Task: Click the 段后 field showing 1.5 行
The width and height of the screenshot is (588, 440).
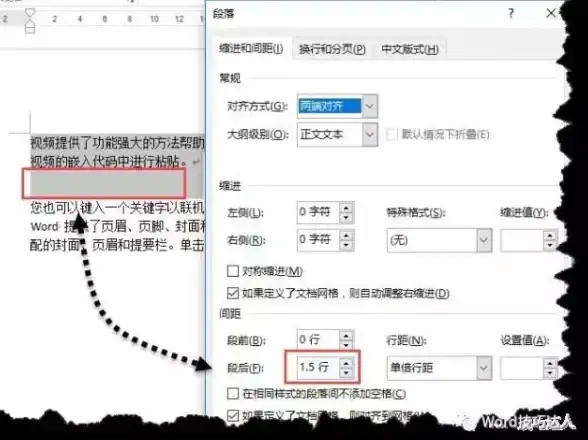Action: point(318,367)
